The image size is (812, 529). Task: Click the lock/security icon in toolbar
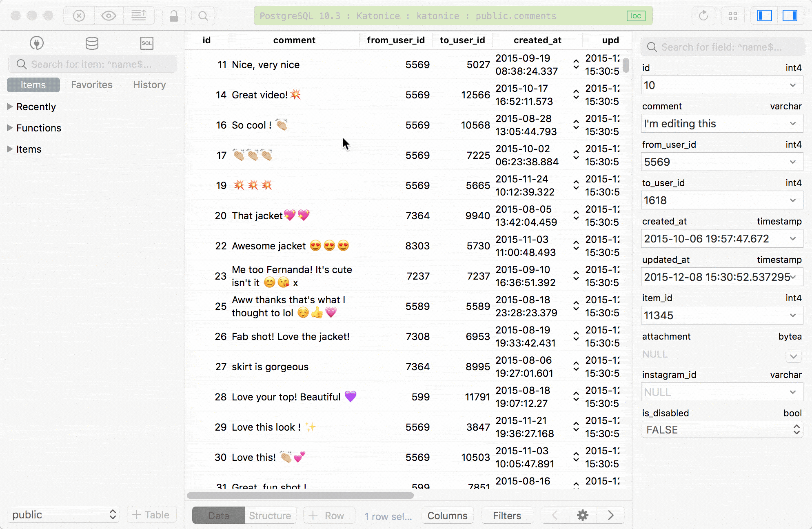tap(173, 16)
